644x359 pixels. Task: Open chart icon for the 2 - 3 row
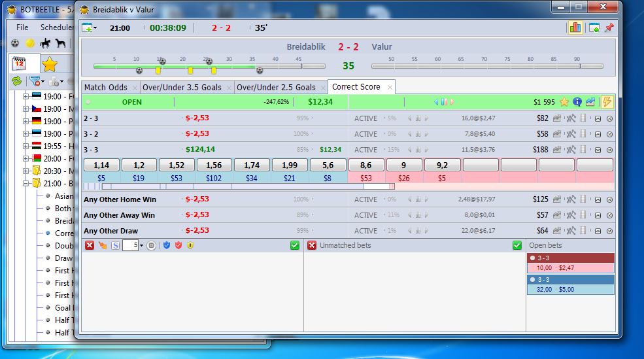[556, 118]
